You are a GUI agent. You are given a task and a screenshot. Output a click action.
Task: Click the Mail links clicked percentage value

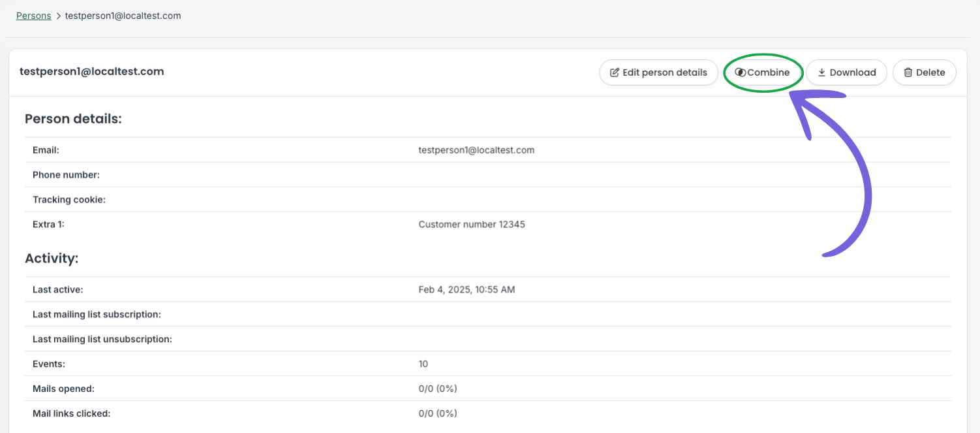(x=437, y=413)
